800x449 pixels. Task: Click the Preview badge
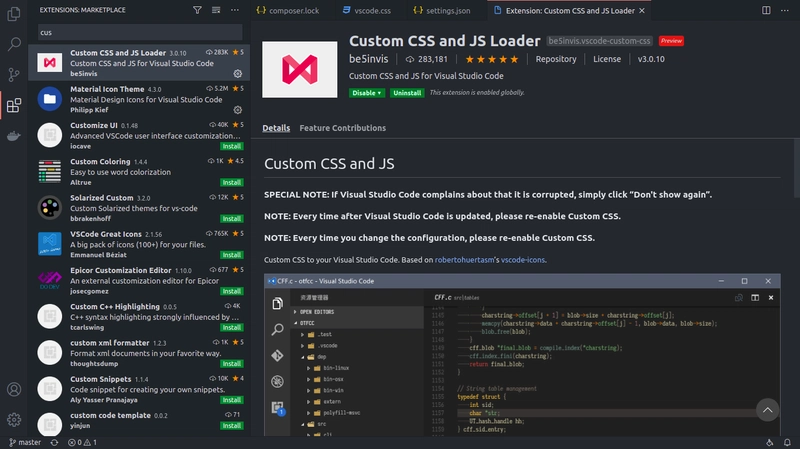[671, 41]
